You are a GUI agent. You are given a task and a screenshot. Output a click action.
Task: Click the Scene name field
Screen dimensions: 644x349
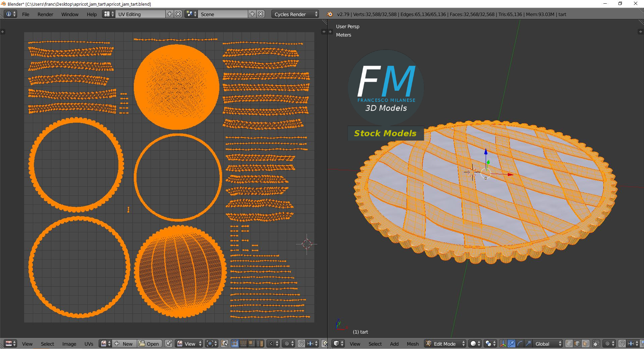tap(223, 14)
